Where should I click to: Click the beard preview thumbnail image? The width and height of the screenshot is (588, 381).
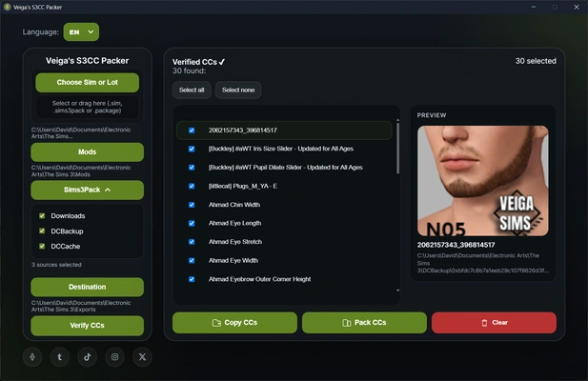coord(482,181)
